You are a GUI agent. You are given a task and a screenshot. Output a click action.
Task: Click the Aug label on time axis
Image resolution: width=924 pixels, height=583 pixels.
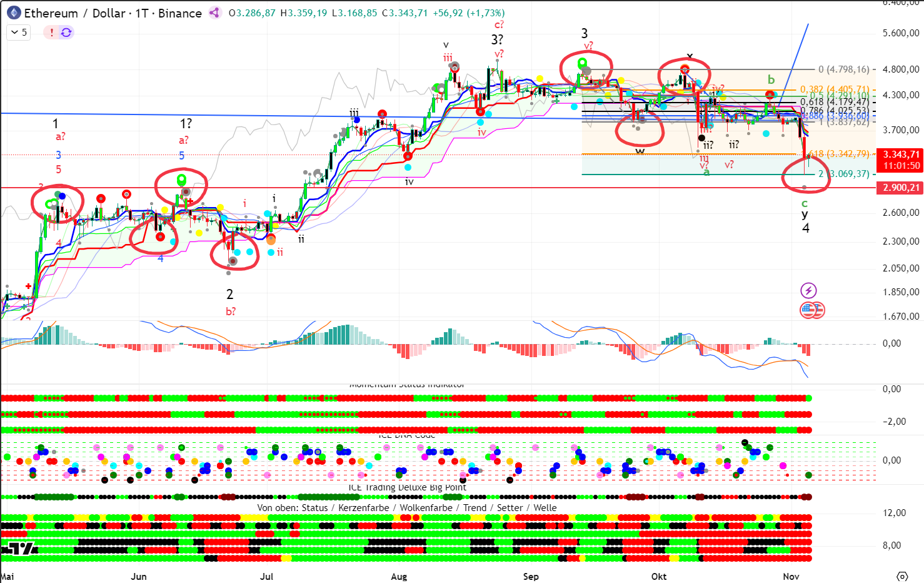click(399, 576)
